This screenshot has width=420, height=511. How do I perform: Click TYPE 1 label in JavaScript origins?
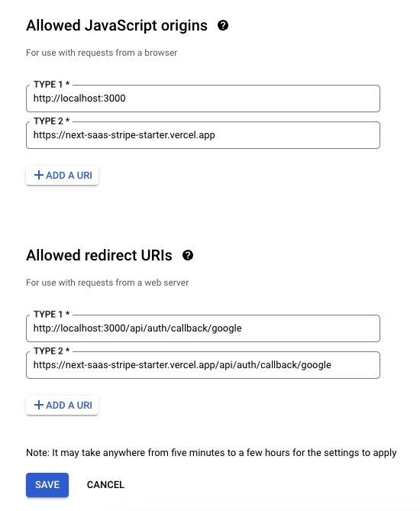click(51, 85)
